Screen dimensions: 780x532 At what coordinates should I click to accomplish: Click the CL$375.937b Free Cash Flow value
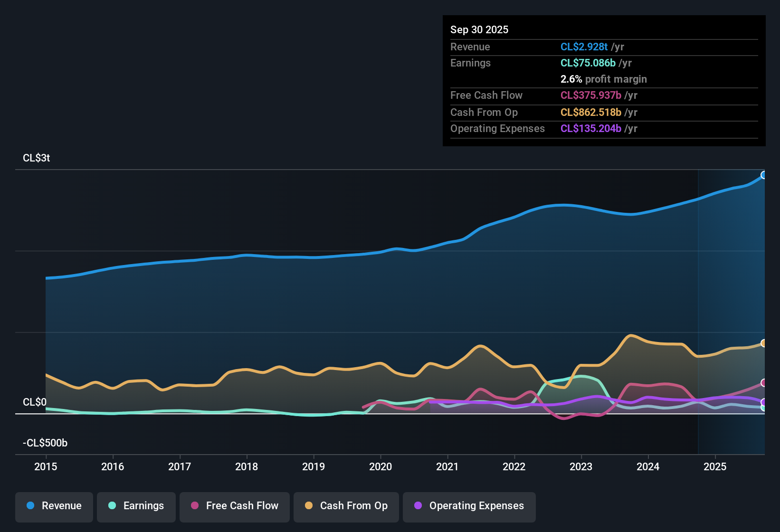591,95
